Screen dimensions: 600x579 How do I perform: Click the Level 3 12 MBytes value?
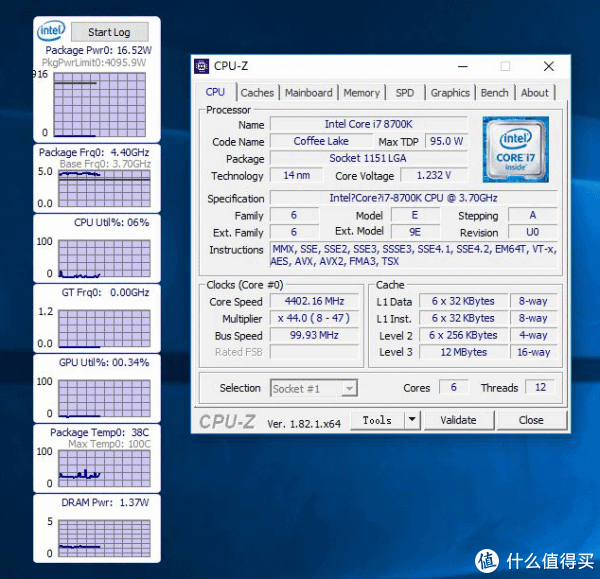pyautogui.click(x=463, y=352)
